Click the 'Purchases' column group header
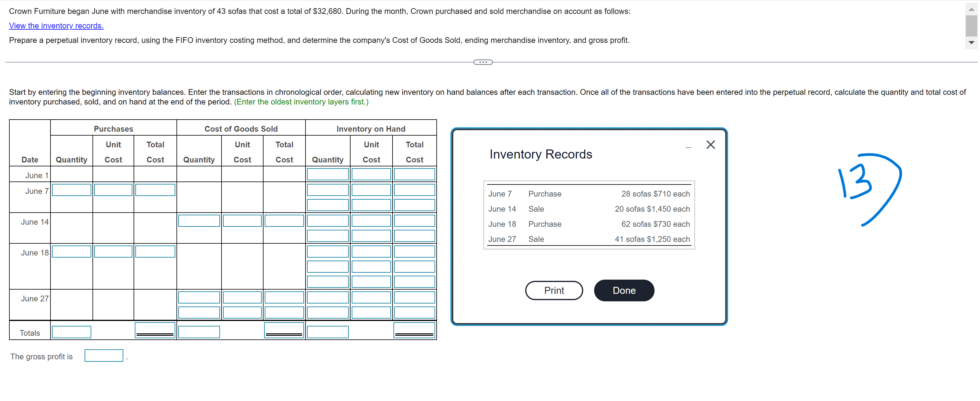This screenshot has height=401, width=980. (x=113, y=129)
